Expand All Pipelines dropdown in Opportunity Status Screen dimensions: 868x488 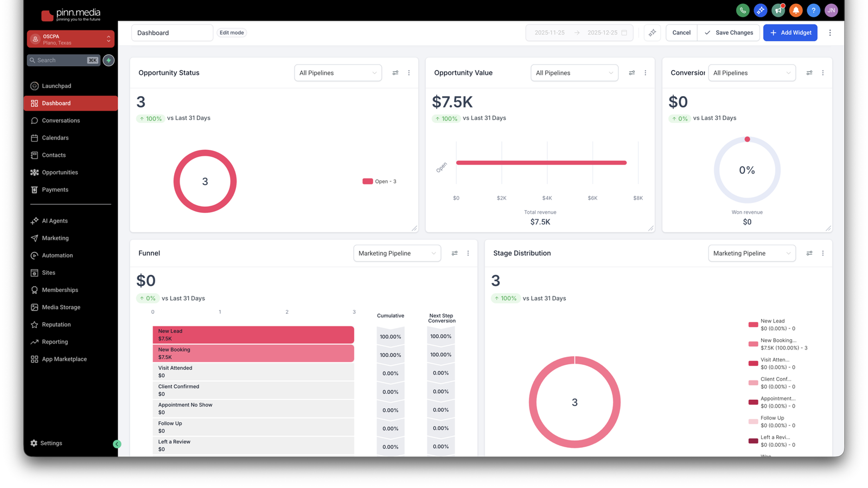pyautogui.click(x=337, y=73)
